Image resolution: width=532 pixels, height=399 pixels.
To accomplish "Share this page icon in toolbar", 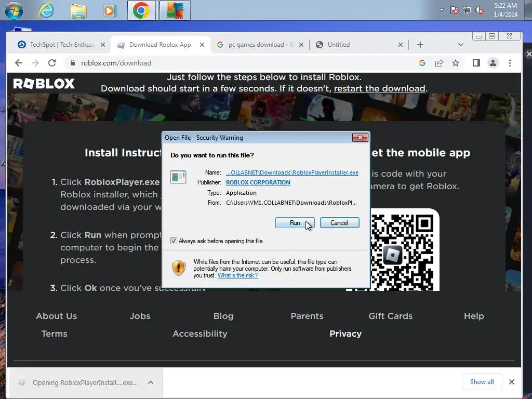I will (x=438, y=63).
